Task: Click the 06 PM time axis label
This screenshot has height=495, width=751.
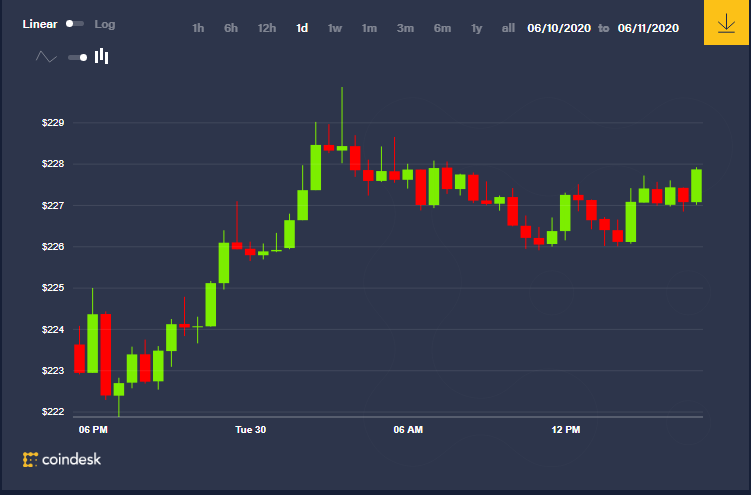Action: click(93, 429)
